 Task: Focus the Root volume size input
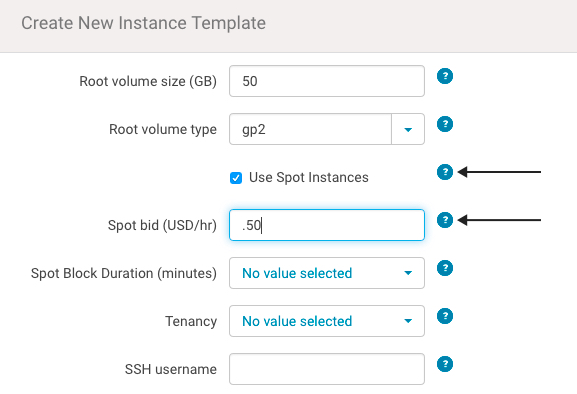point(327,81)
